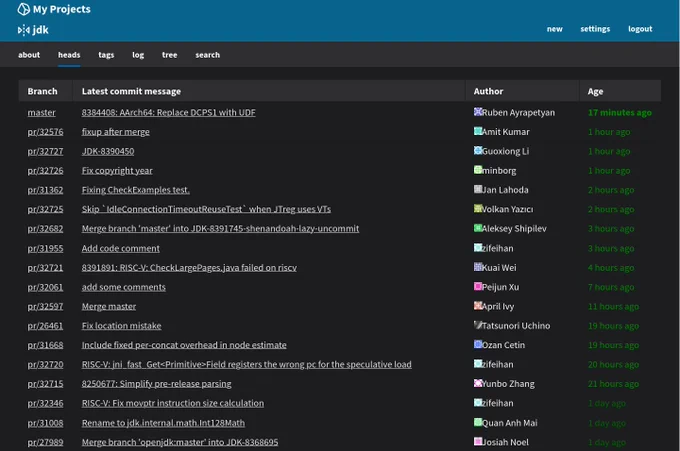This screenshot has width=680, height=451.
Task: Open '8391891: RISC-V: CheckLargePages.java' commit
Action: (x=189, y=268)
